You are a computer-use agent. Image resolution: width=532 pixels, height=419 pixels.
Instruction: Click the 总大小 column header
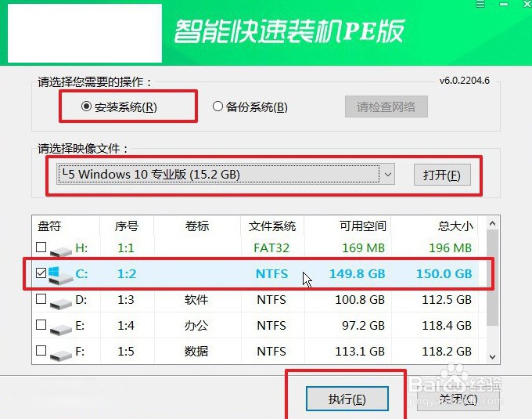pos(455,226)
